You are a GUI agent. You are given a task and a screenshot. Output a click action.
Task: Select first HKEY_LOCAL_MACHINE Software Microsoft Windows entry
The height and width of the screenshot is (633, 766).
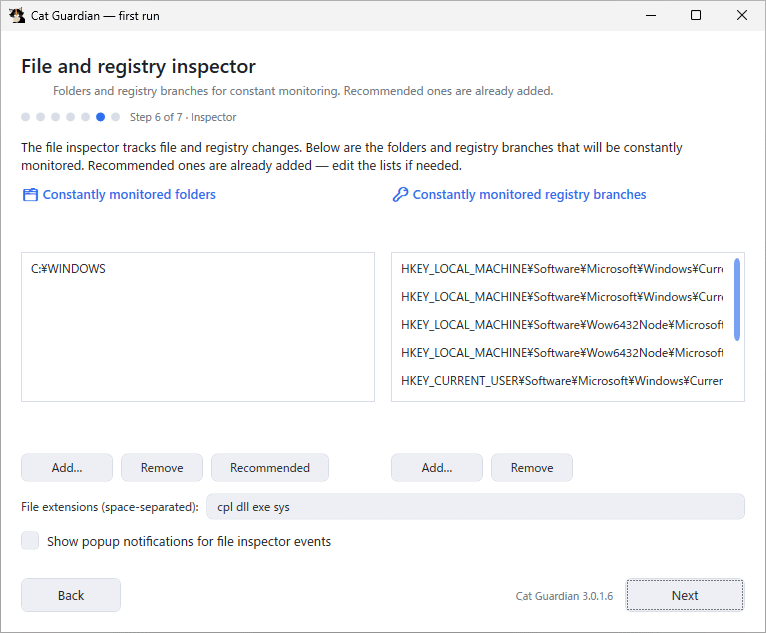pos(562,269)
